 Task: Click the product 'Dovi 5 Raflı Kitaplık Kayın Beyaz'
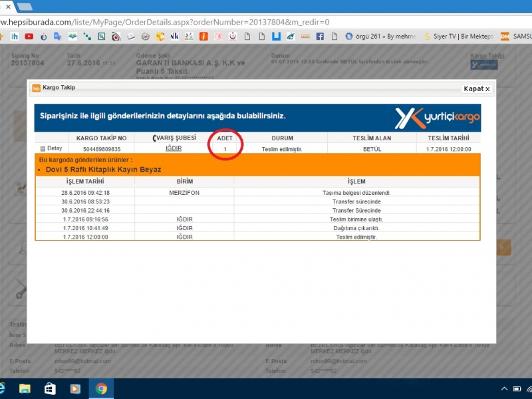(x=104, y=170)
